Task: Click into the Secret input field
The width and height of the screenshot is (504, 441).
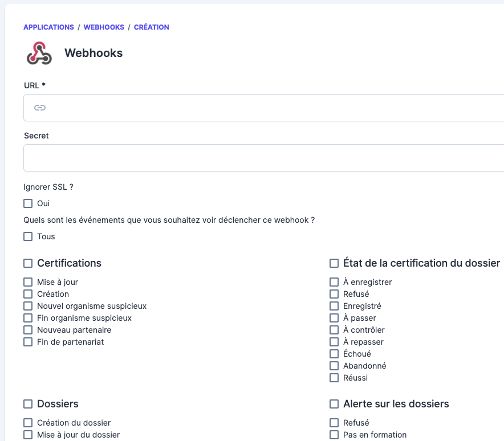Action: [263, 158]
